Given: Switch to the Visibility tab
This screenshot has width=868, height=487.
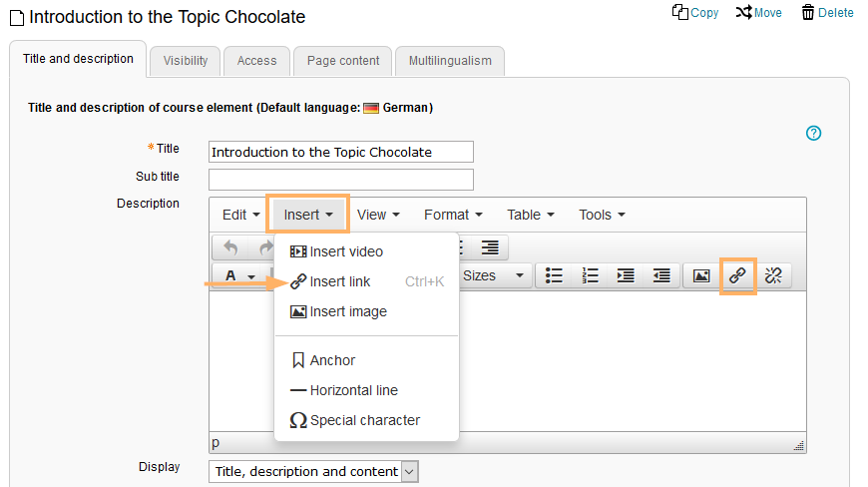Looking at the screenshot, I should coord(185,61).
